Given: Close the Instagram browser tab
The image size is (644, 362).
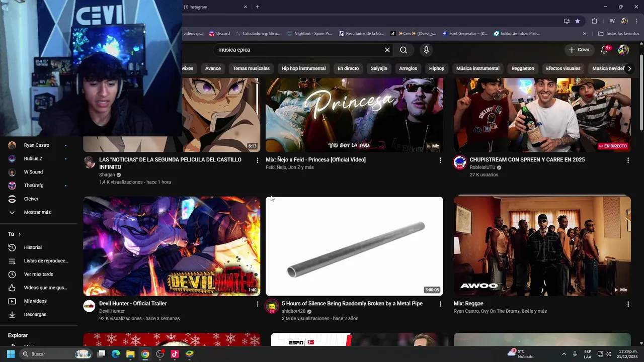Looking at the screenshot, I should (x=246, y=7).
